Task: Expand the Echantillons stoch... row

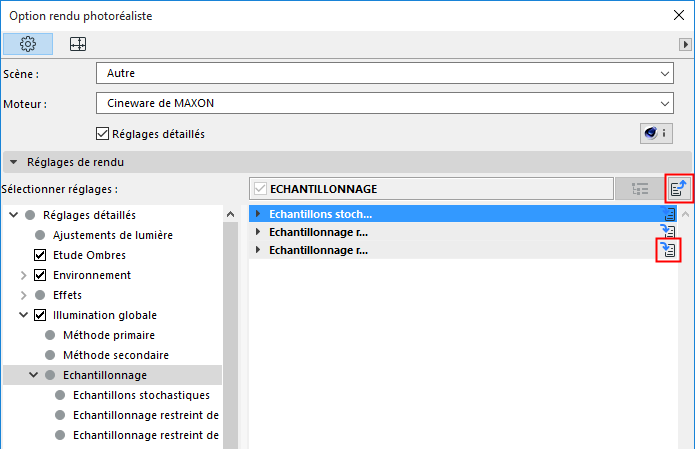Action: (258, 214)
